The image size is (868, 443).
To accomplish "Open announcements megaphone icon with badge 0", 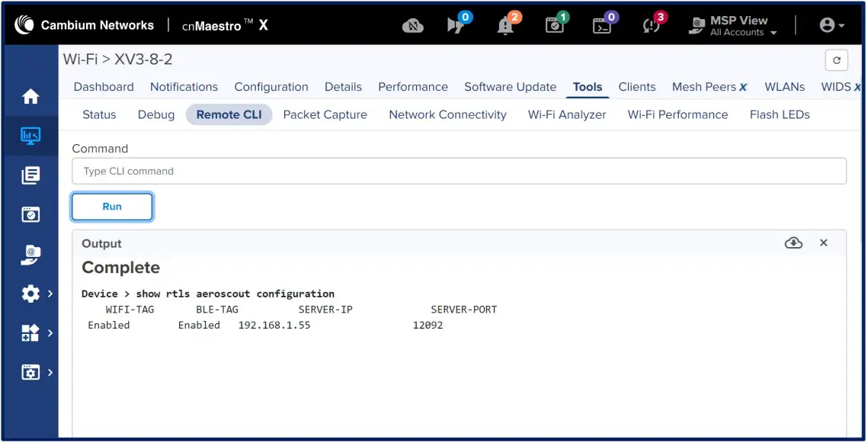I will (x=459, y=24).
